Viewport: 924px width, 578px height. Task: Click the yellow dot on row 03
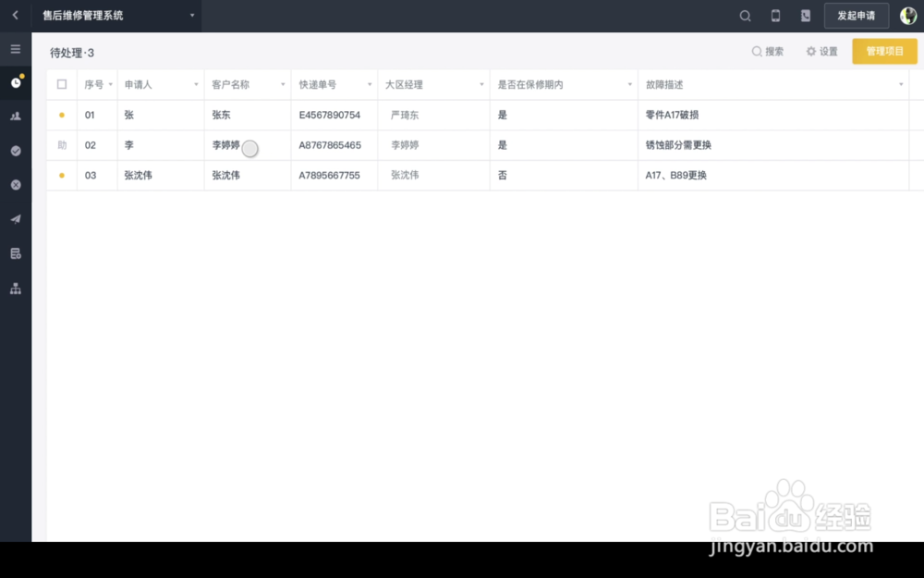point(62,175)
